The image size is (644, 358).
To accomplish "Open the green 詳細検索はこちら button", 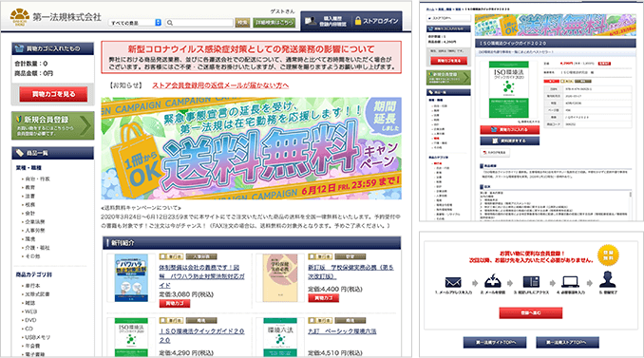I will pyautogui.click(x=274, y=23).
